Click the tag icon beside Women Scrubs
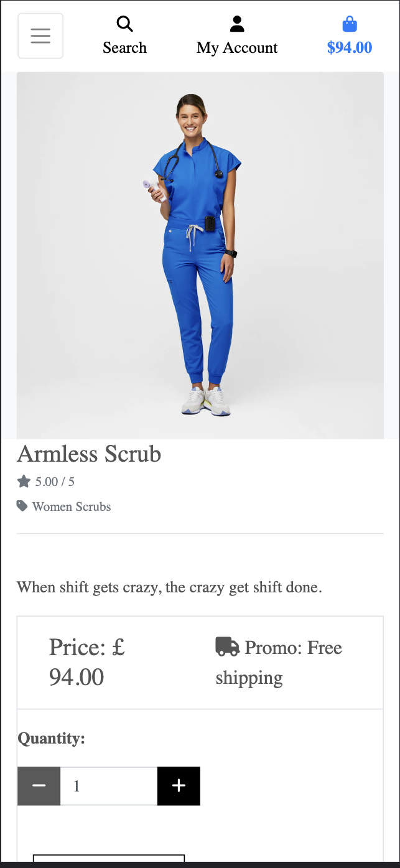 (22, 506)
